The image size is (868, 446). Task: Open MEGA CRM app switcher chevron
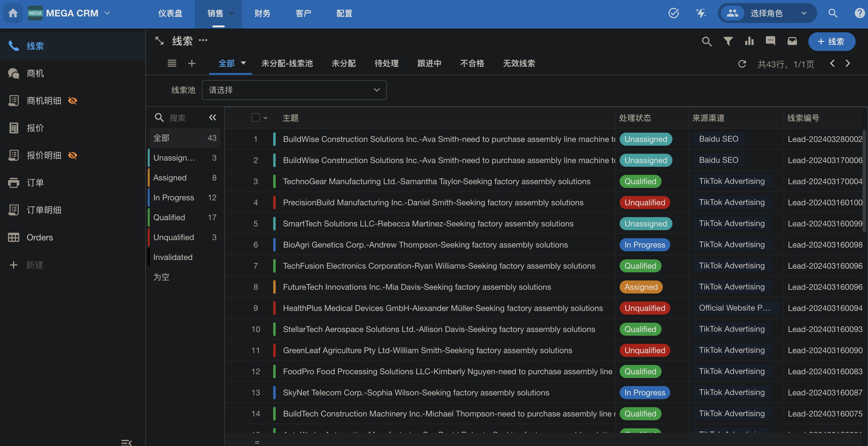pos(107,13)
